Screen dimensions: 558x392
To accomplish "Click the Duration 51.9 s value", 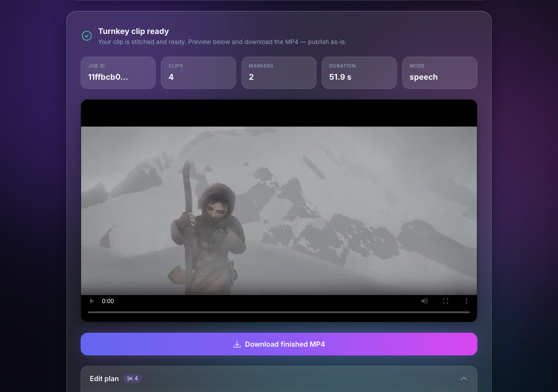I will click(x=340, y=77).
